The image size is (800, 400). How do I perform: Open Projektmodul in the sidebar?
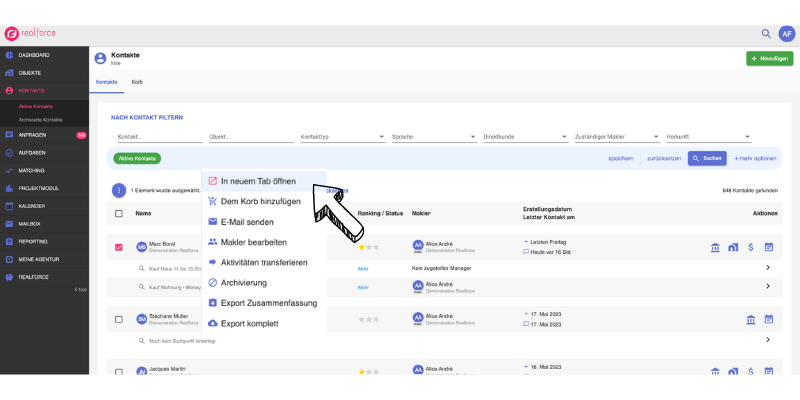point(44,188)
